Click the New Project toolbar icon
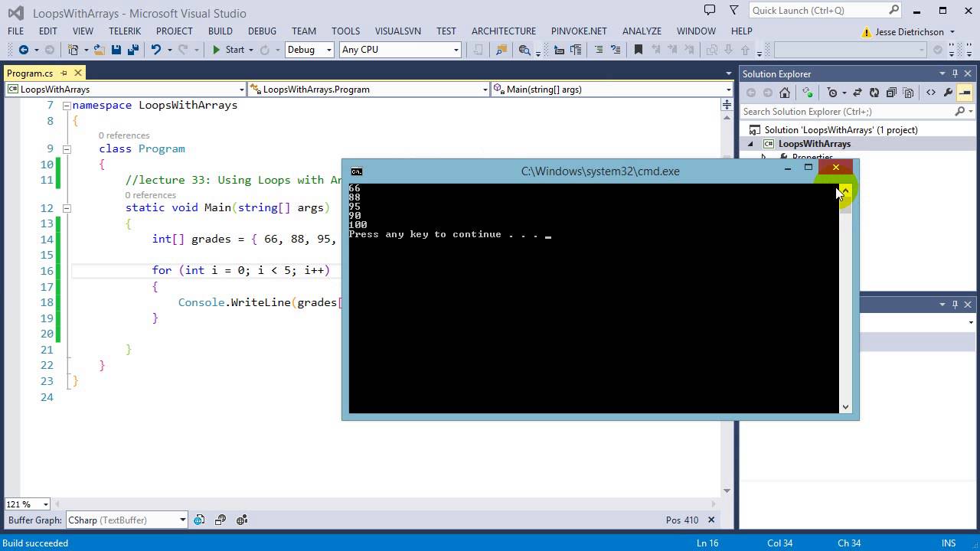Screen dimensions: 980x551 point(73,50)
